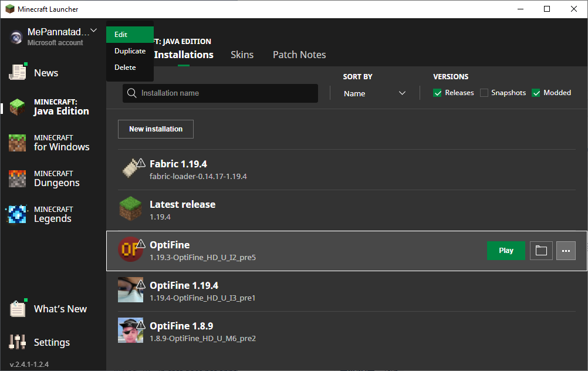Click the account avatar picture
Screen dimensions: 588x371
tap(16, 37)
